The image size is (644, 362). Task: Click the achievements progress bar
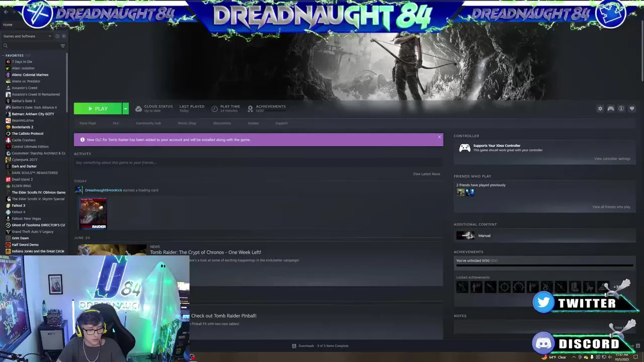(544, 265)
